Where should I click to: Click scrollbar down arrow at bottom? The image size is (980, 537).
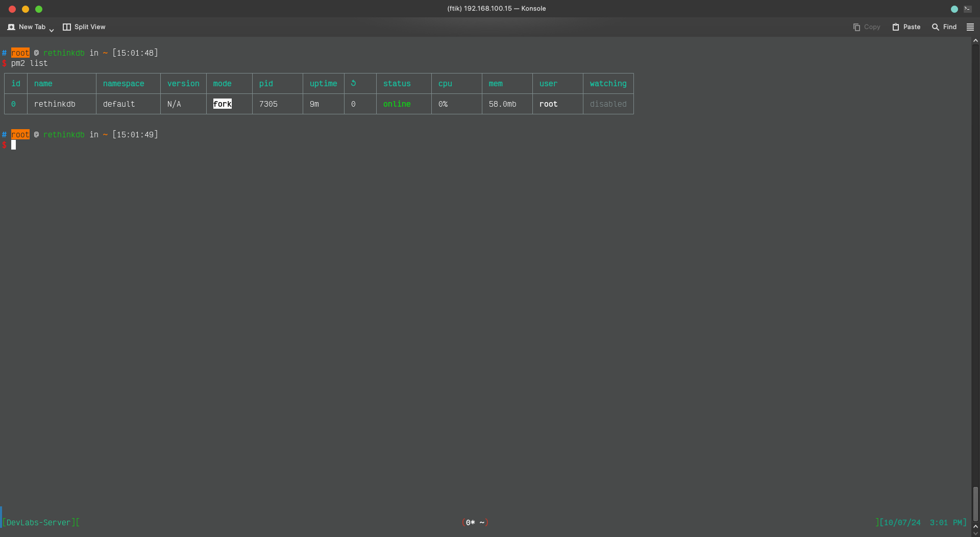tap(975, 533)
